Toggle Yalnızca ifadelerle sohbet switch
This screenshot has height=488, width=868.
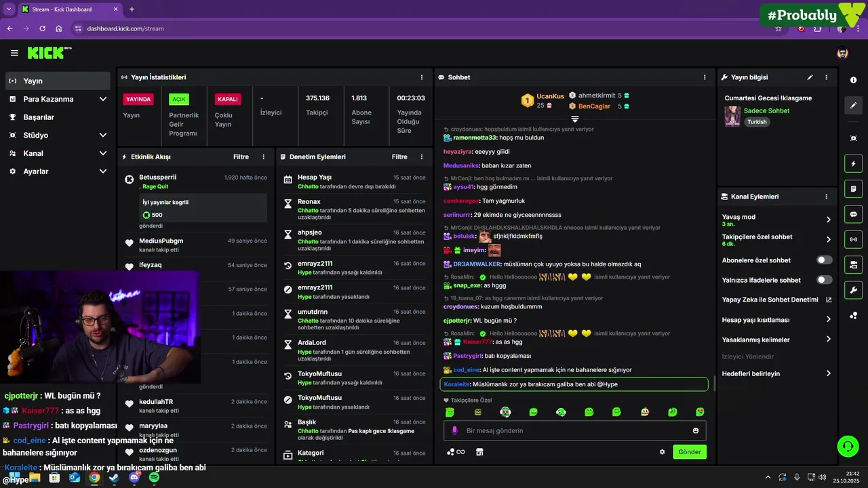[x=824, y=280]
